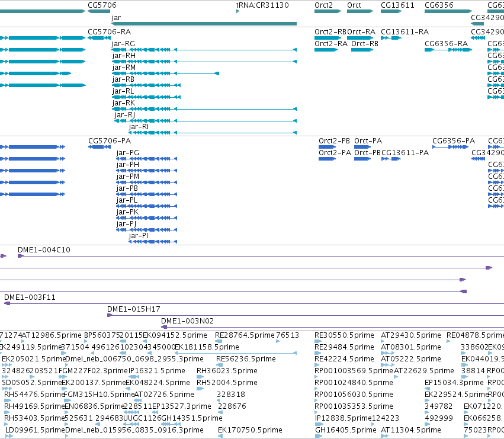The height and width of the screenshot is (439, 504).
Task: Click the CG6356-PA protein label
Action: [x=454, y=141]
